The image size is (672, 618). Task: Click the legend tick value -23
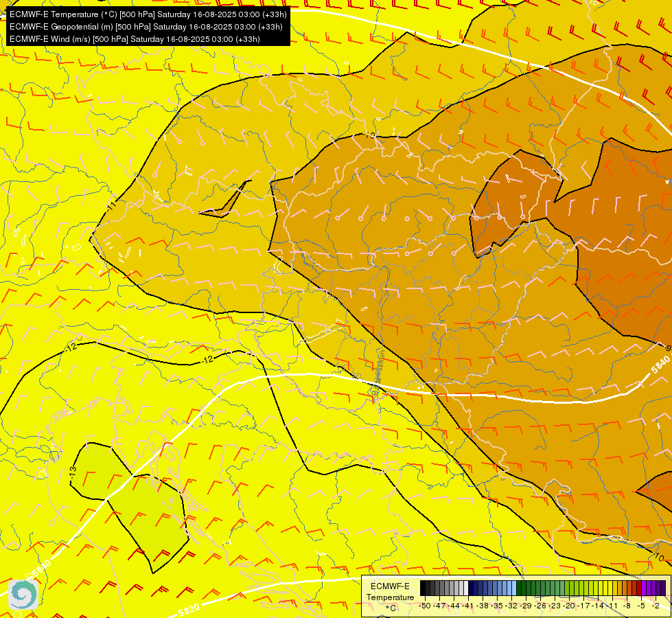tap(555, 606)
